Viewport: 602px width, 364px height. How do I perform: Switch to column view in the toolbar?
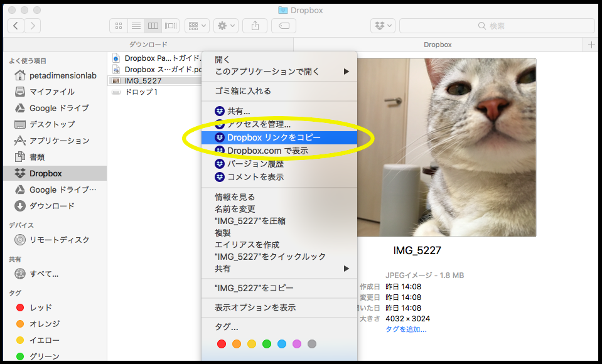click(153, 26)
